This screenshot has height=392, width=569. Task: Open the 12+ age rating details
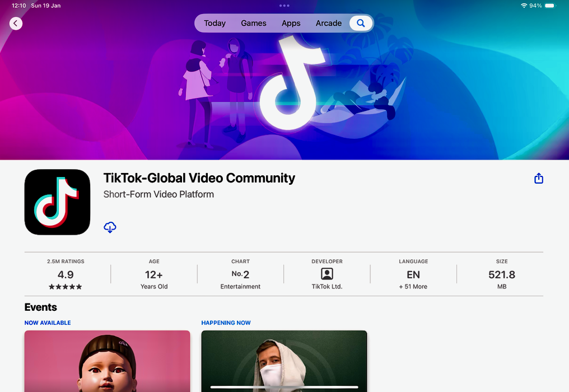tap(154, 274)
